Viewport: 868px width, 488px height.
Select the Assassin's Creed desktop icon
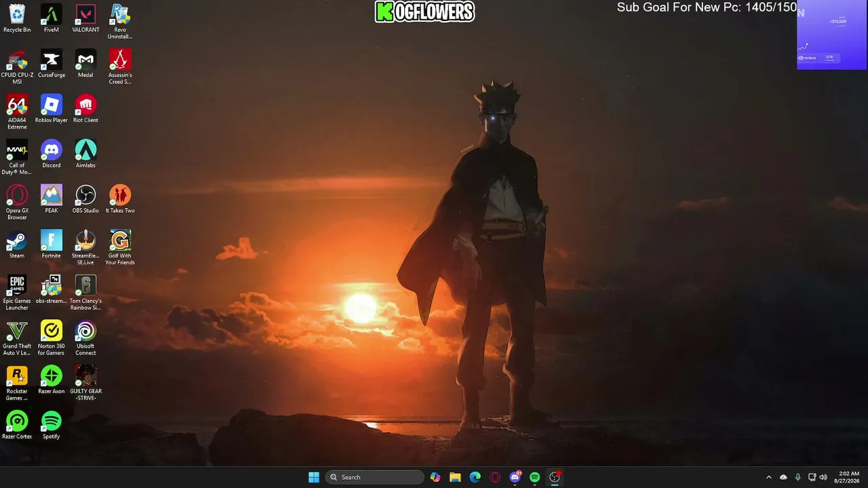(x=120, y=67)
